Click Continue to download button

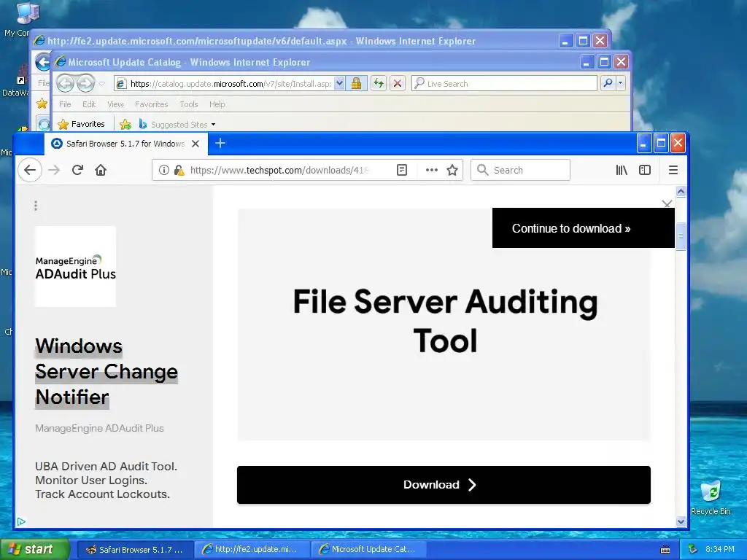(583, 228)
